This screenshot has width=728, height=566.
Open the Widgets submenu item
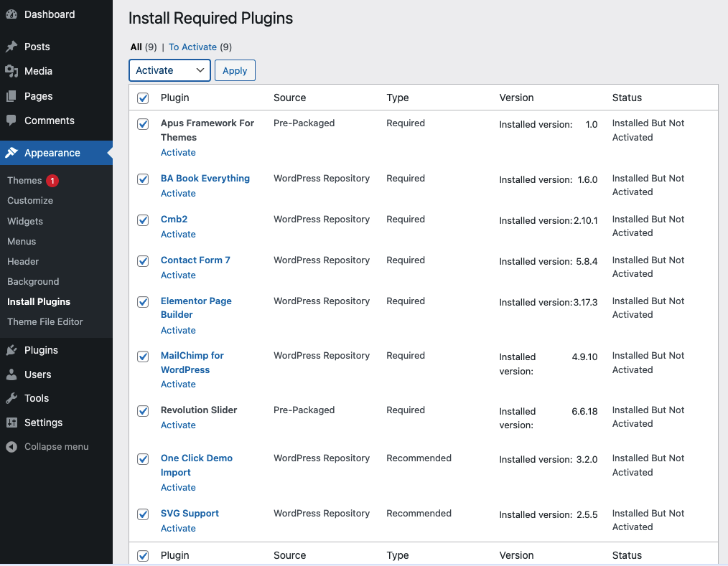[25, 221]
